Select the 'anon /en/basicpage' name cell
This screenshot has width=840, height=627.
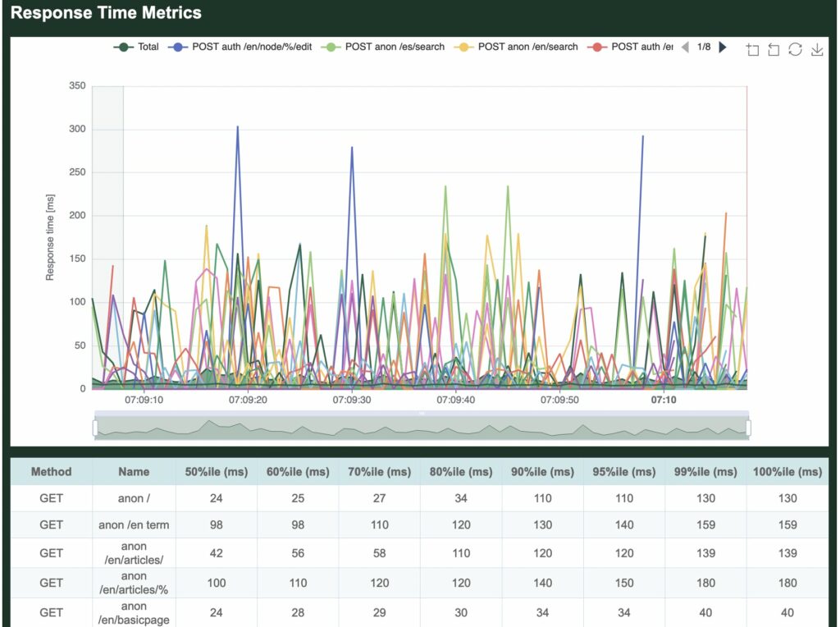134,612
